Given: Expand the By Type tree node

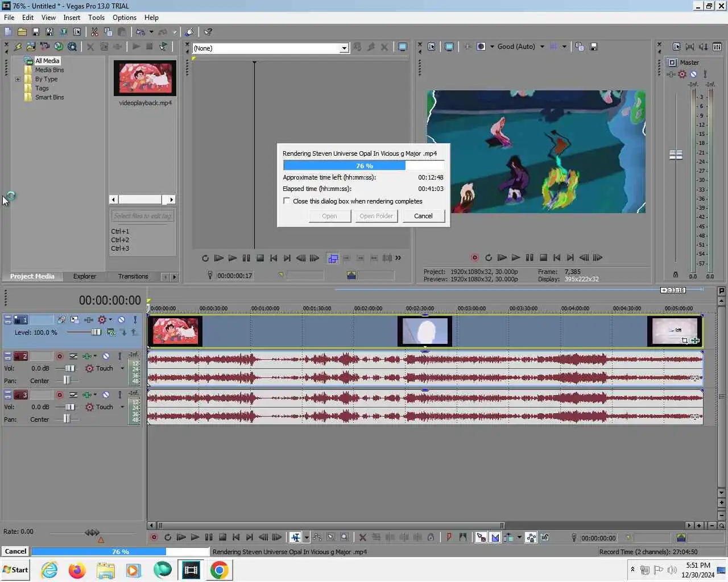Looking at the screenshot, I should point(18,80).
